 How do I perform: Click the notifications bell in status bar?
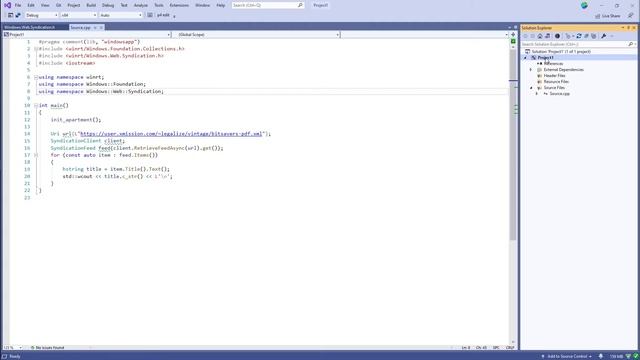600,356
